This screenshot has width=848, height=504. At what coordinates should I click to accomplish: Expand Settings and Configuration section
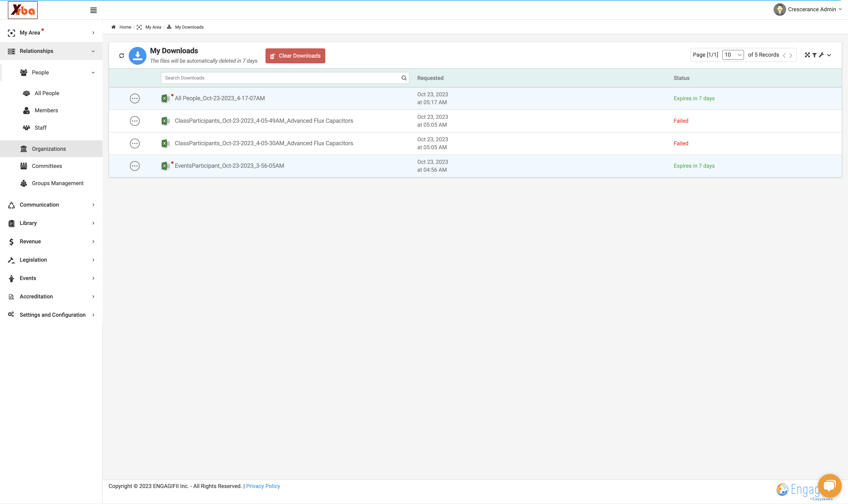pos(51,315)
